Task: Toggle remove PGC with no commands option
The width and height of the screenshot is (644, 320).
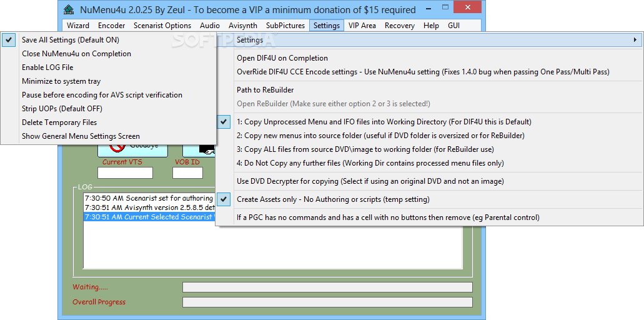Action: tap(429, 217)
